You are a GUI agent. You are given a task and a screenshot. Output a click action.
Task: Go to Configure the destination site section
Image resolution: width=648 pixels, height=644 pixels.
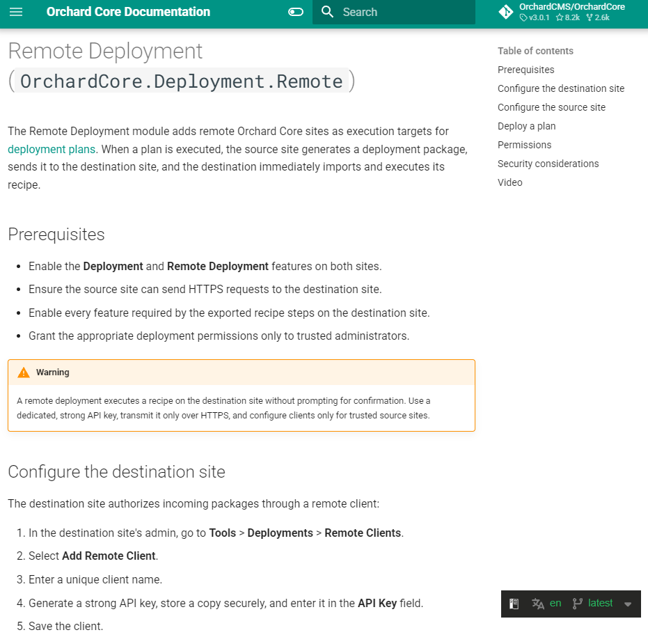pos(561,88)
